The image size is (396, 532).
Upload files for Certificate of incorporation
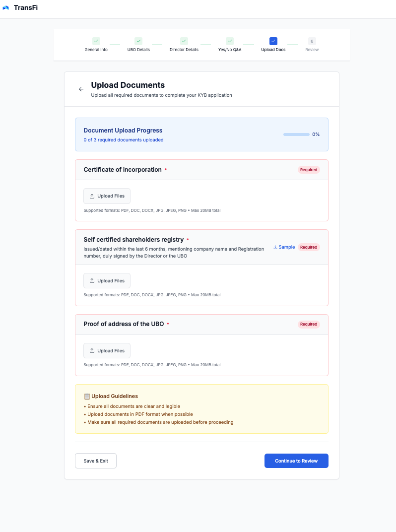pyautogui.click(x=107, y=196)
